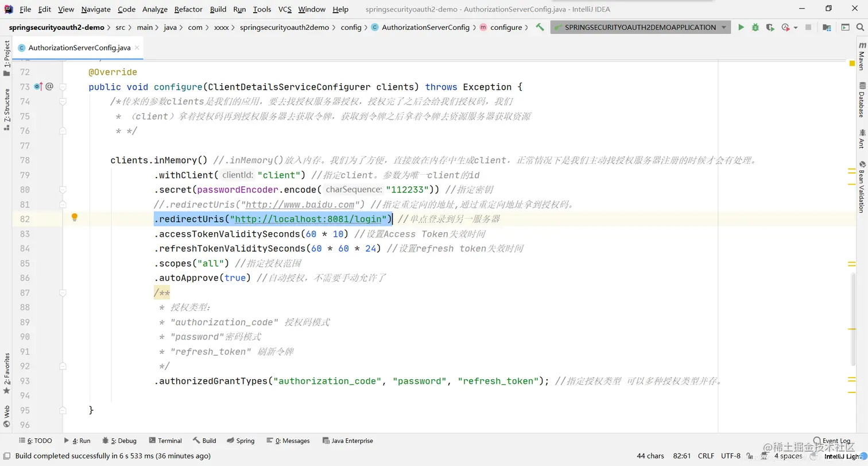
Task: Collapse the configure method fold arrow on line 73
Action: tap(63, 87)
